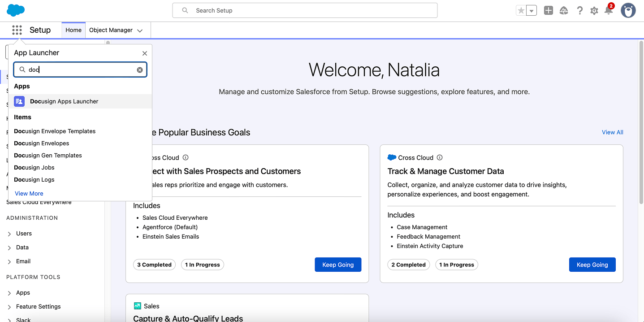
Task: Expand the Data tree node
Action: pos(9,248)
